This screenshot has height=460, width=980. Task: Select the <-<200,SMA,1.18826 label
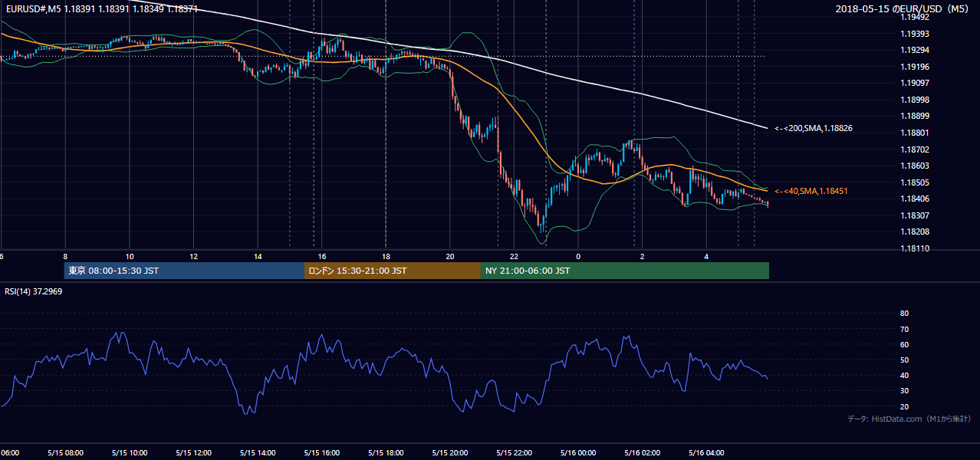click(813, 129)
